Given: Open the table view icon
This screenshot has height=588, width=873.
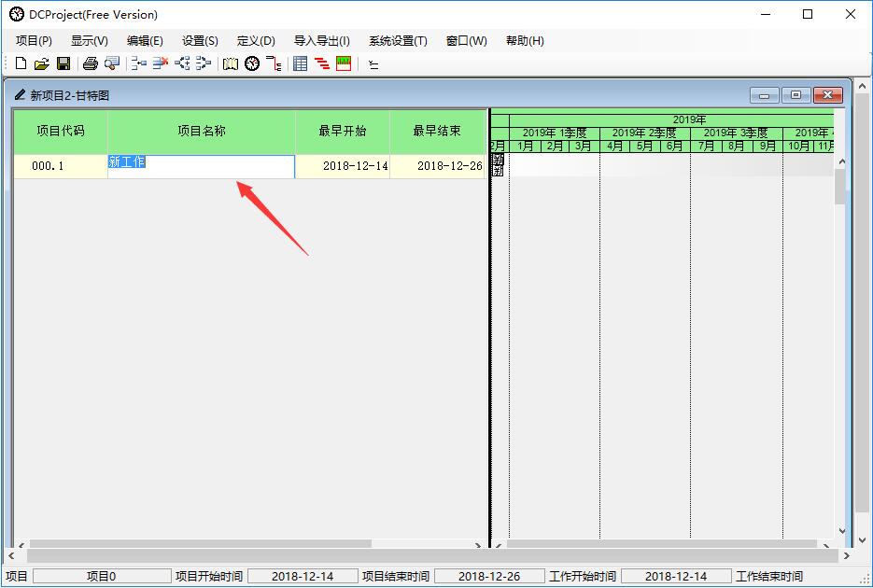Looking at the screenshot, I should tap(299, 63).
